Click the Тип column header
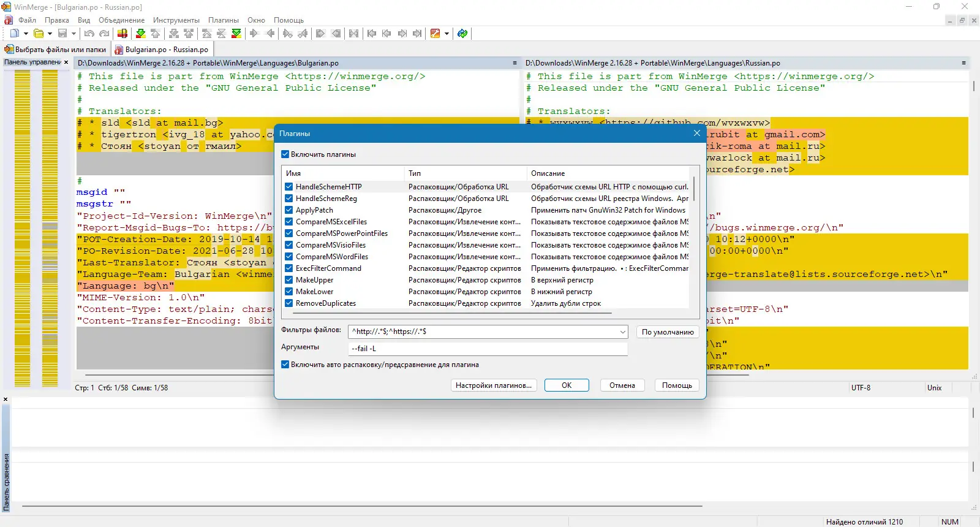980x527 pixels. point(466,173)
